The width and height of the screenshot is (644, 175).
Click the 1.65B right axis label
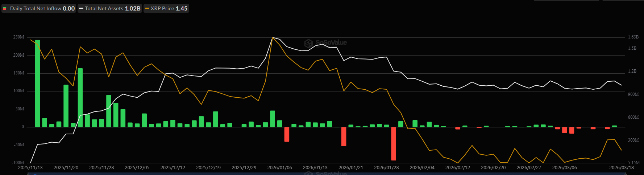pos(633,37)
